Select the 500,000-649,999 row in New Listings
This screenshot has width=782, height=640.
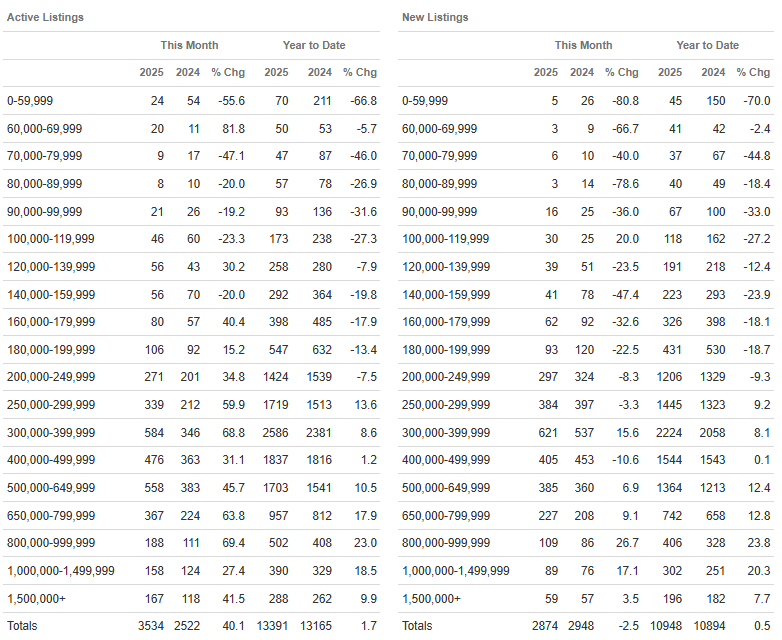[586, 488]
